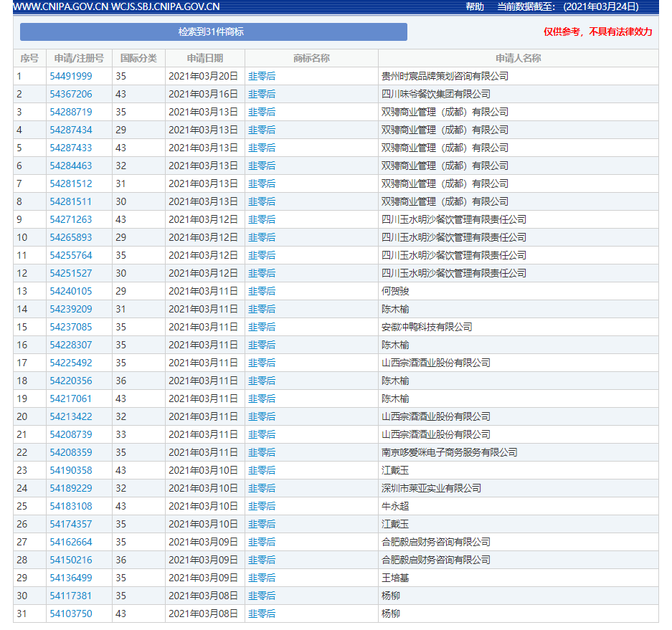Open registration number 54183108

pos(71,507)
